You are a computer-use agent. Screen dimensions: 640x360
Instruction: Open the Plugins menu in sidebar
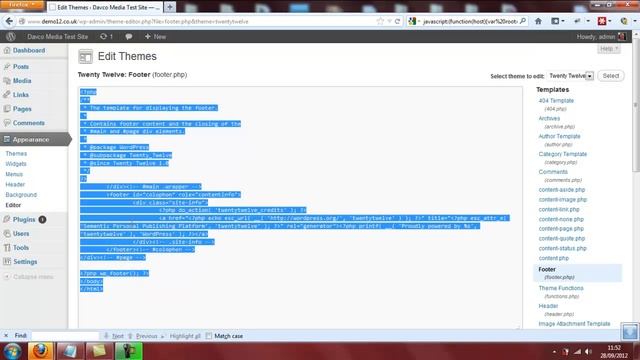pyautogui.click(x=24, y=220)
